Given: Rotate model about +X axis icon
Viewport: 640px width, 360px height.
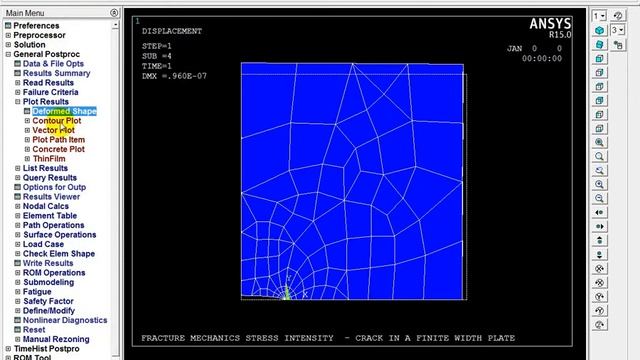Looking at the screenshot, I should click(599, 269).
